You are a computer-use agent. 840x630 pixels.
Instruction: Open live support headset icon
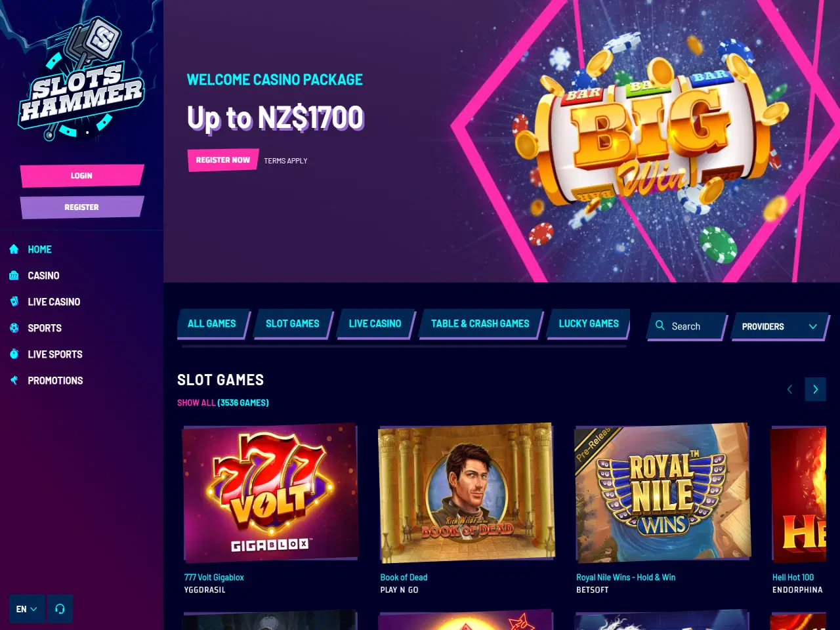click(x=60, y=609)
